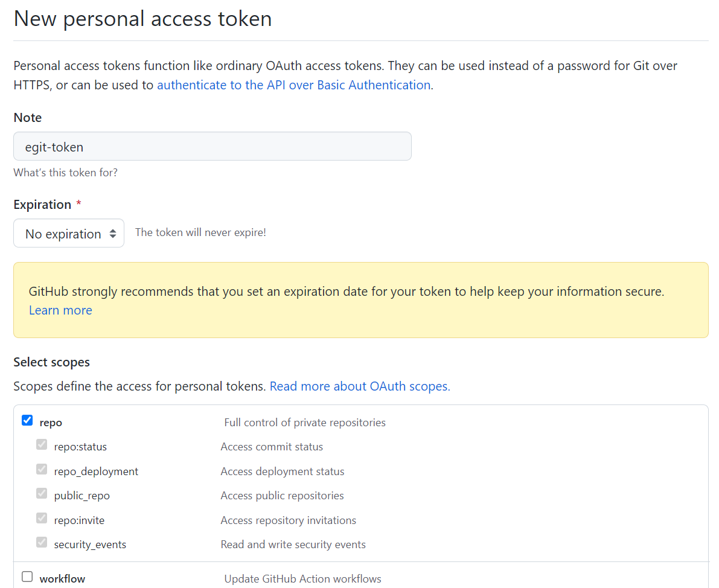The height and width of the screenshot is (588, 719).
Task: Click the repo:status label text
Action: coord(80,447)
